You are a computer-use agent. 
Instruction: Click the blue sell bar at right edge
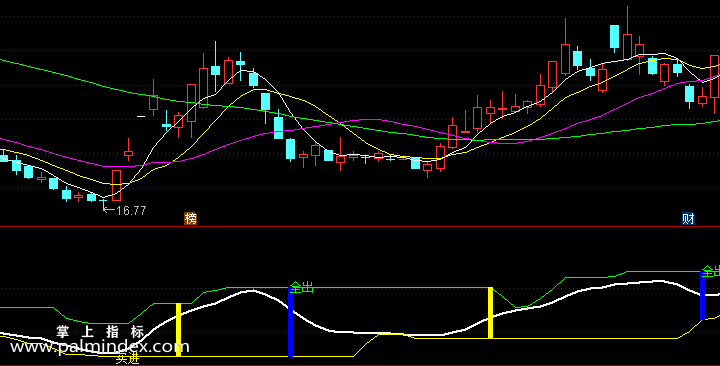pos(703,296)
